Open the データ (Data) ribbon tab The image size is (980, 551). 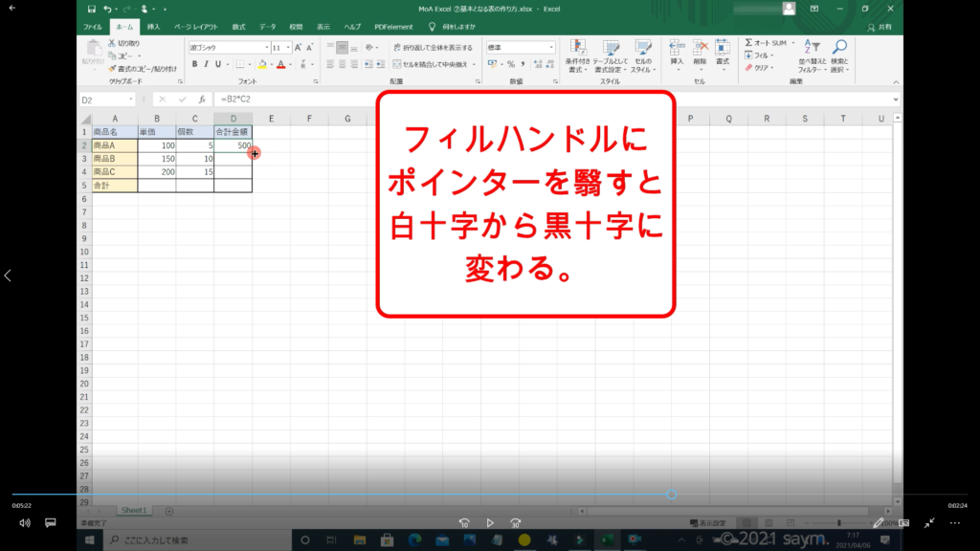267,27
